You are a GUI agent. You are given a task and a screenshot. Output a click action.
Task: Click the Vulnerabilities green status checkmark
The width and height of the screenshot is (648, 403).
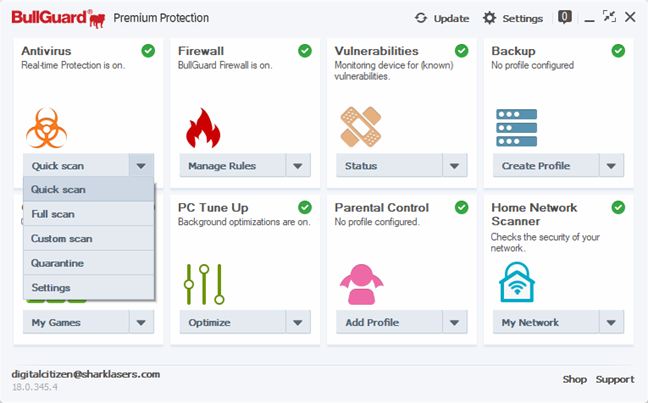(461, 51)
